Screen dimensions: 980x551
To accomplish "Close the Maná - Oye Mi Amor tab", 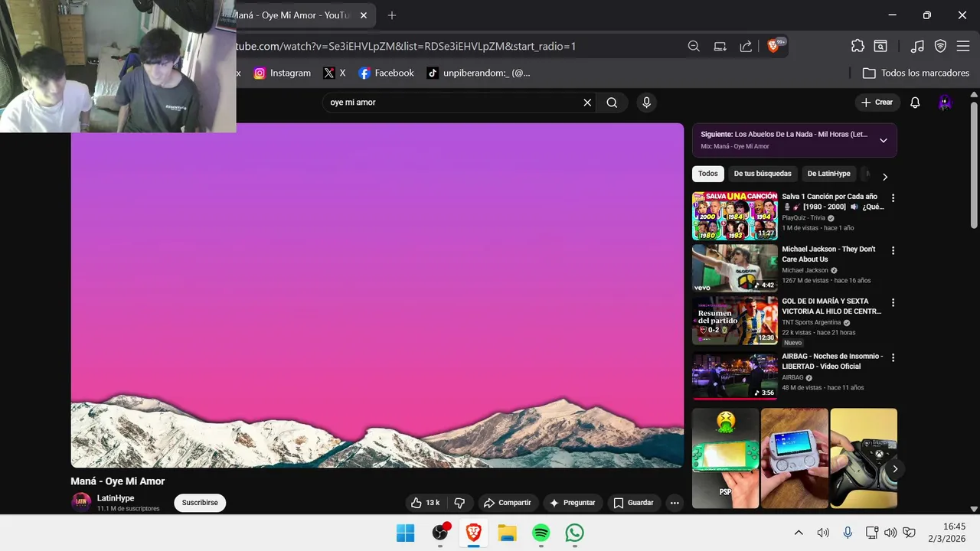I will tap(364, 15).
